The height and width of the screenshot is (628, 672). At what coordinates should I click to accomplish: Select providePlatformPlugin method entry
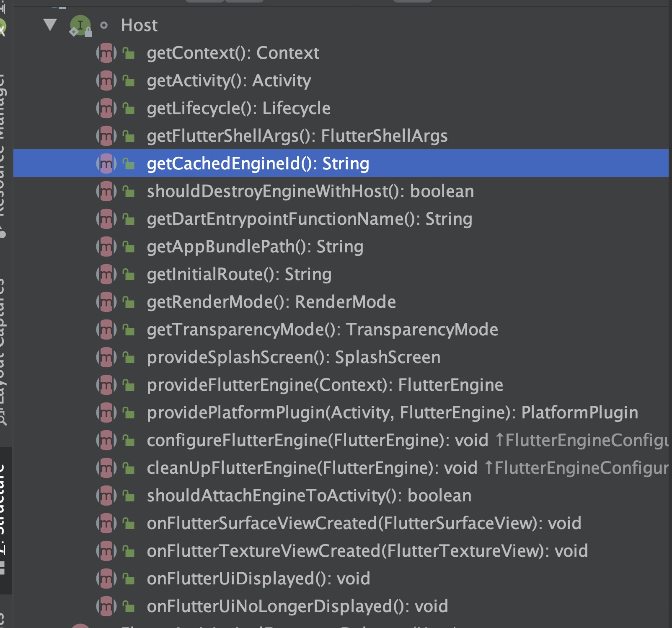[x=392, y=413]
